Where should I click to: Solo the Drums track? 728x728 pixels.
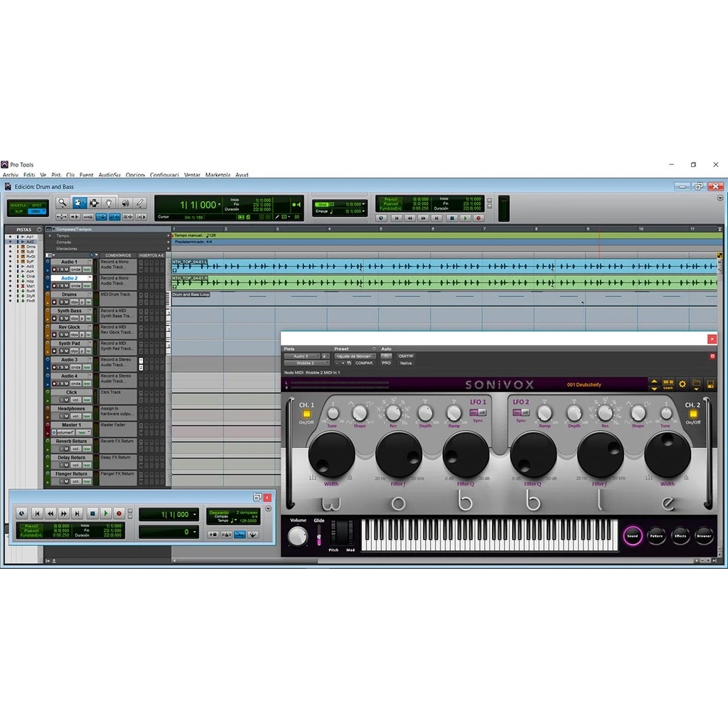coord(61,301)
